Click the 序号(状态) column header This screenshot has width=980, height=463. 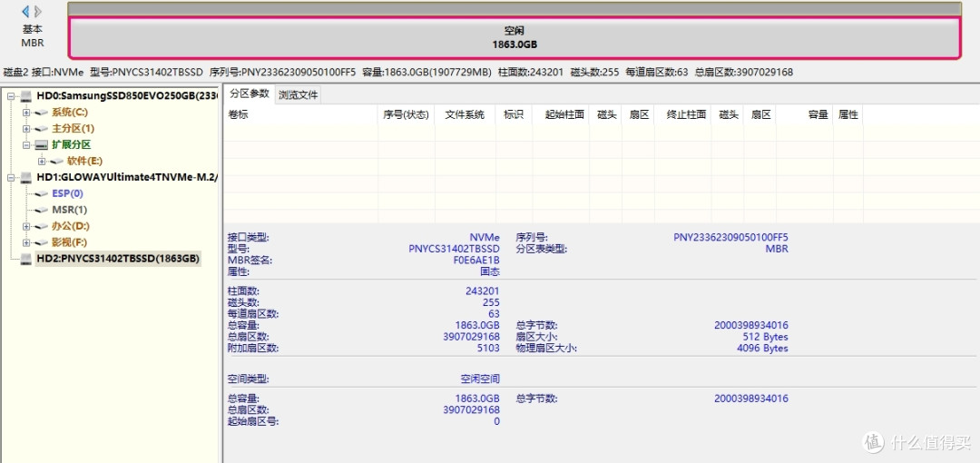407,114
